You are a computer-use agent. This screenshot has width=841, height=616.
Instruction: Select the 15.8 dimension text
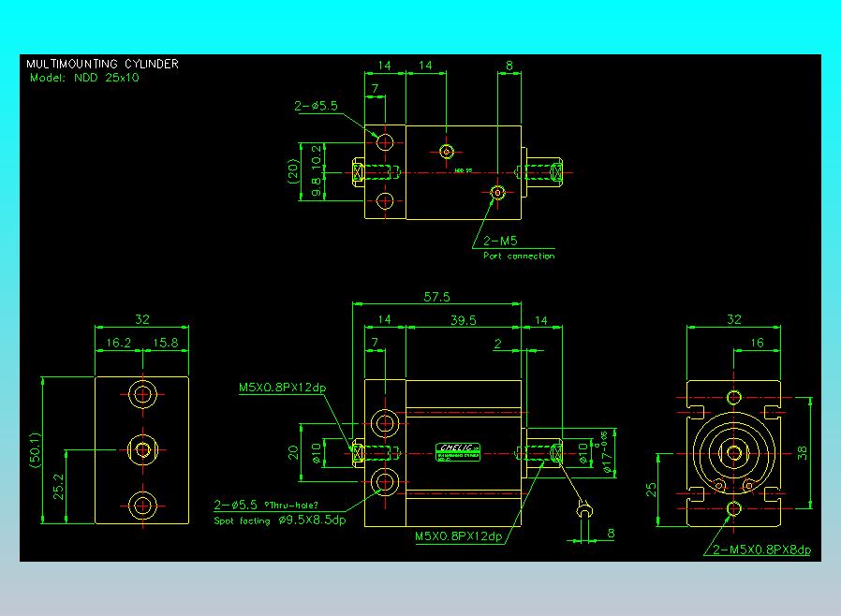point(165,344)
